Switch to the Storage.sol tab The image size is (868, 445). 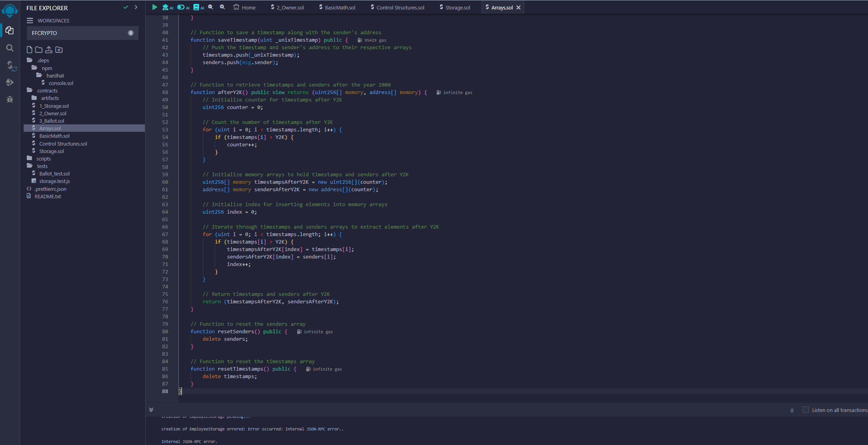click(x=455, y=7)
